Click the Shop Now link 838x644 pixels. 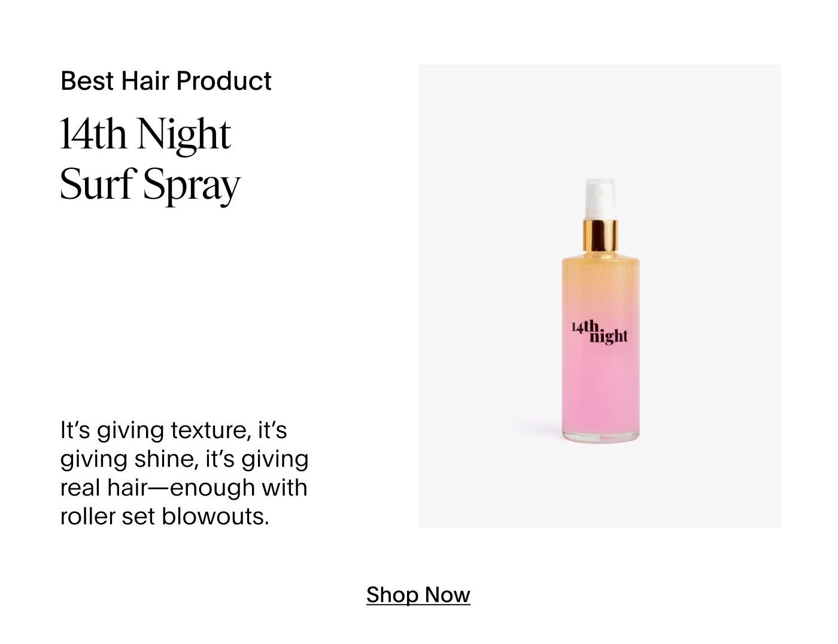[418, 594]
